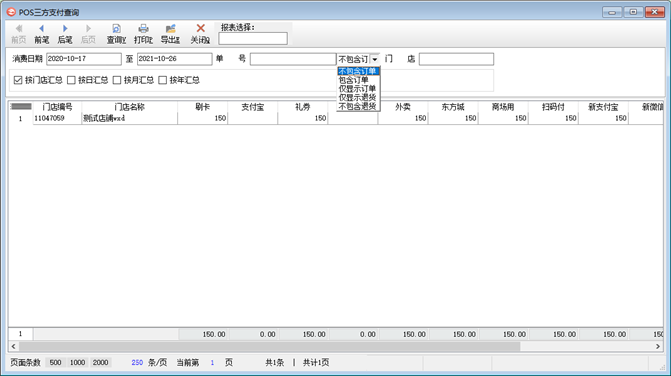The height and width of the screenshot is (376, 671).
Task: Click the start date field 2020-10-17
Action: tap(84, 59)
